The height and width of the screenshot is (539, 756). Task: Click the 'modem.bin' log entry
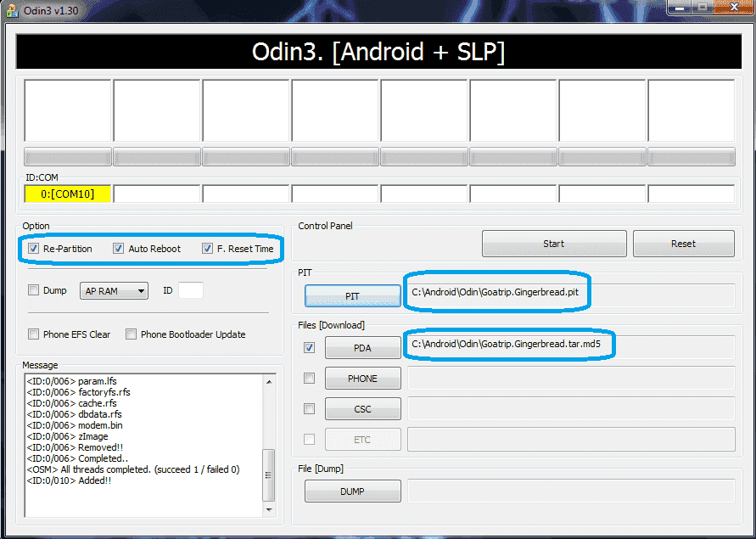(x=75, y=425)
